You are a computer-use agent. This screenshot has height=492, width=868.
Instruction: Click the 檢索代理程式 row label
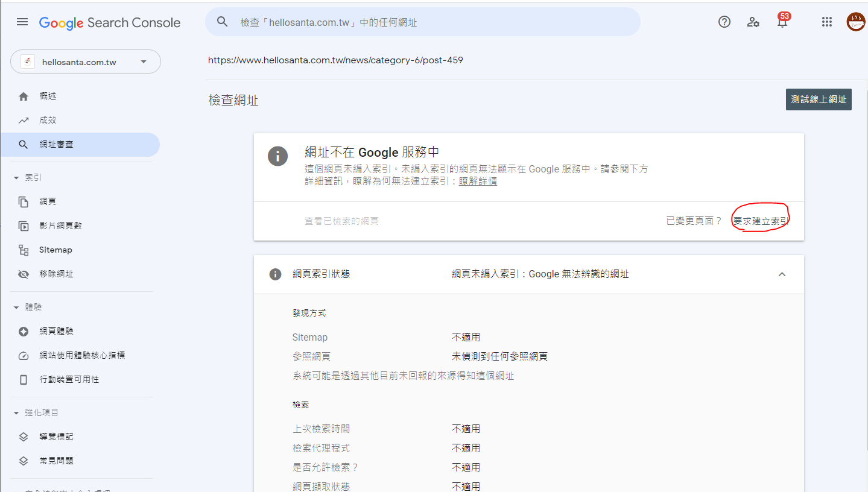click(321, 449)
